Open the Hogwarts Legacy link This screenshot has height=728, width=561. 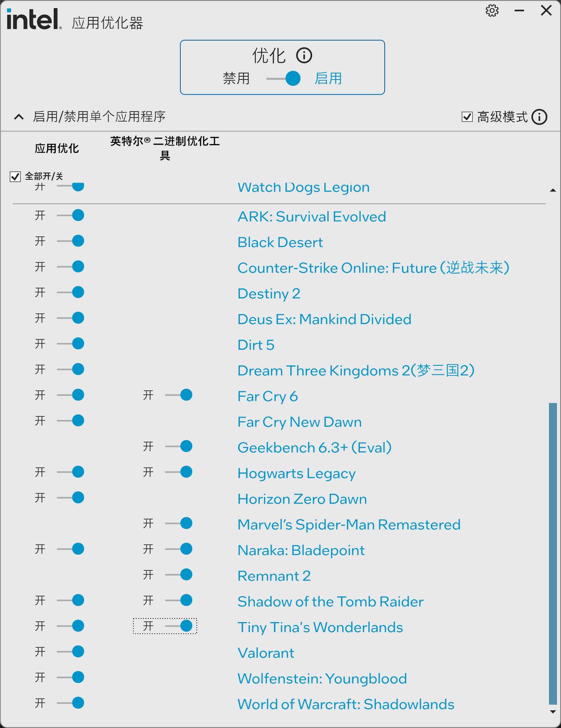tap(296, 473)
